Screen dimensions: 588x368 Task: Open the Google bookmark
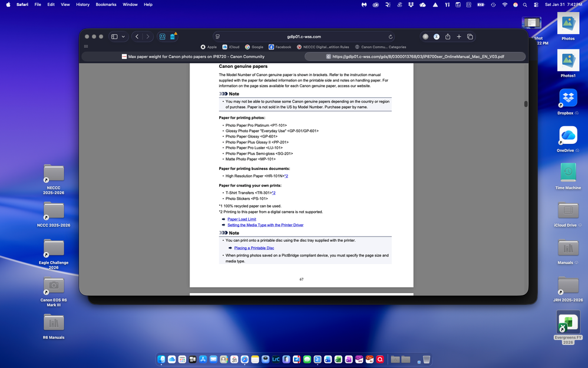[254, 47]
